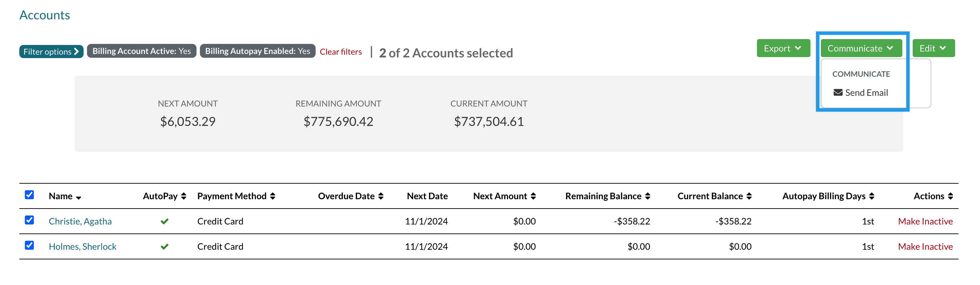Click the Name column sort caret
Viewport: 980px width, 285px height.
pos(79,197)
